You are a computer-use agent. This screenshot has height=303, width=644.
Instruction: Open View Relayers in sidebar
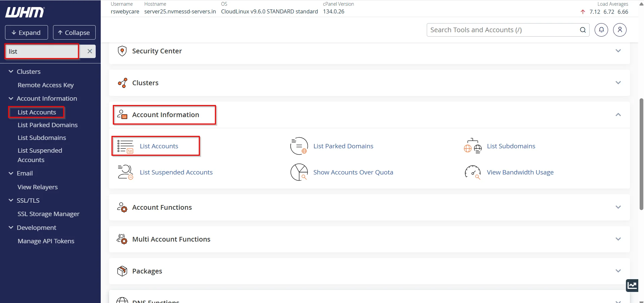click(38, 187)
